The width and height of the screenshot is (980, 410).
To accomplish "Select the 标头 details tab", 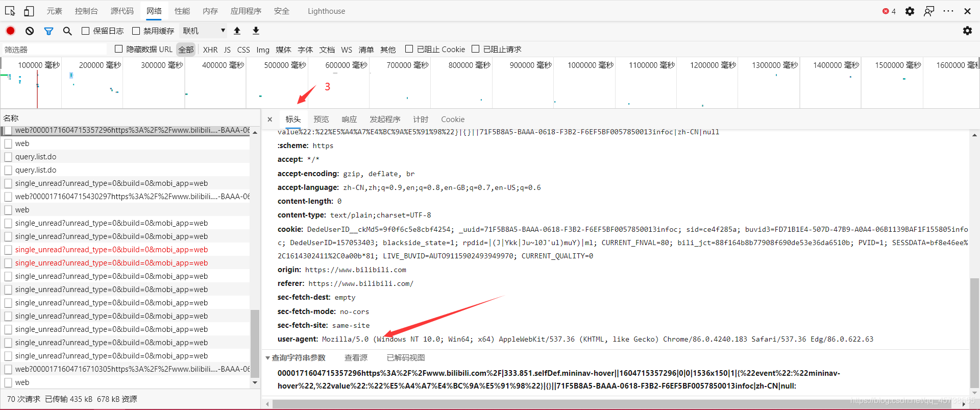I will pyautogui.click(x=293, y=119).
